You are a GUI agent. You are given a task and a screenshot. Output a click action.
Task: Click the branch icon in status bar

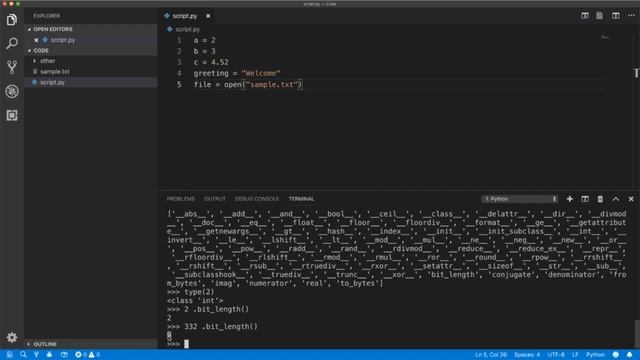point(36,355)
